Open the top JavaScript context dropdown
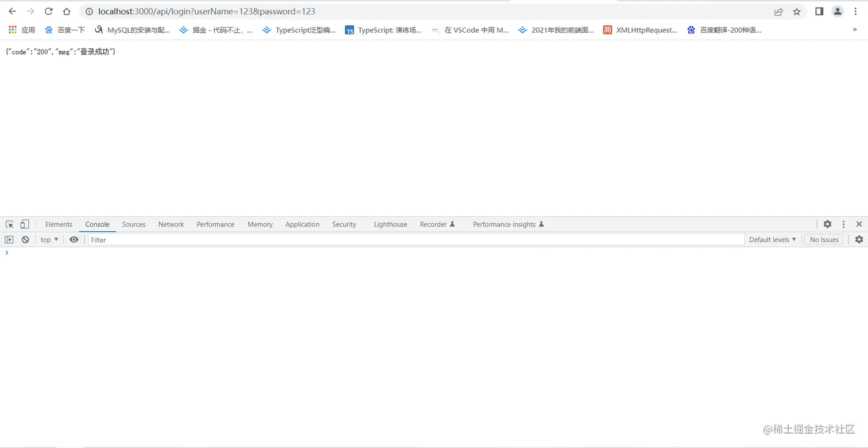868x448 pixels. coord(49,240)
